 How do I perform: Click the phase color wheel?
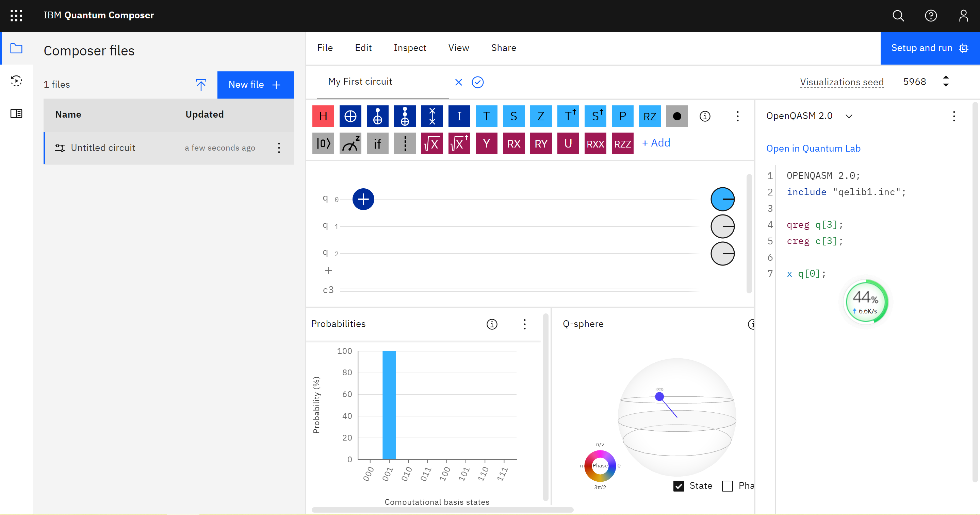(600, 466)
